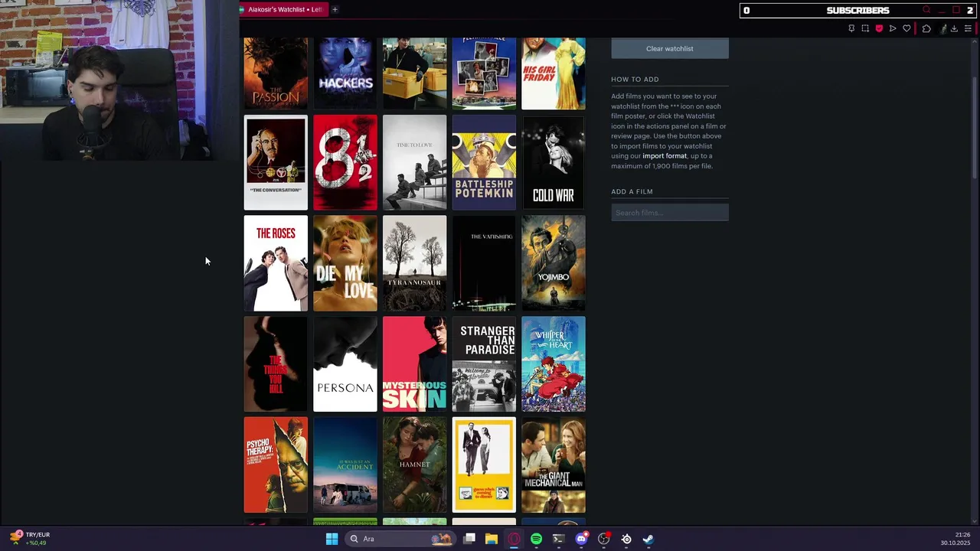Open the Time to Love poster
980x551 pixels.
415,162
